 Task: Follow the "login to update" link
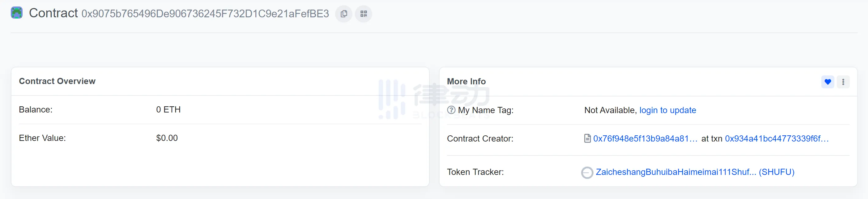coord(667,110)
